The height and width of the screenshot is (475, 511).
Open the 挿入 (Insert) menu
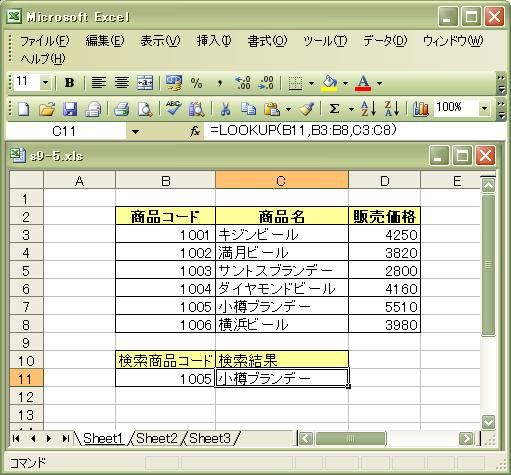[x=214, y=41]
